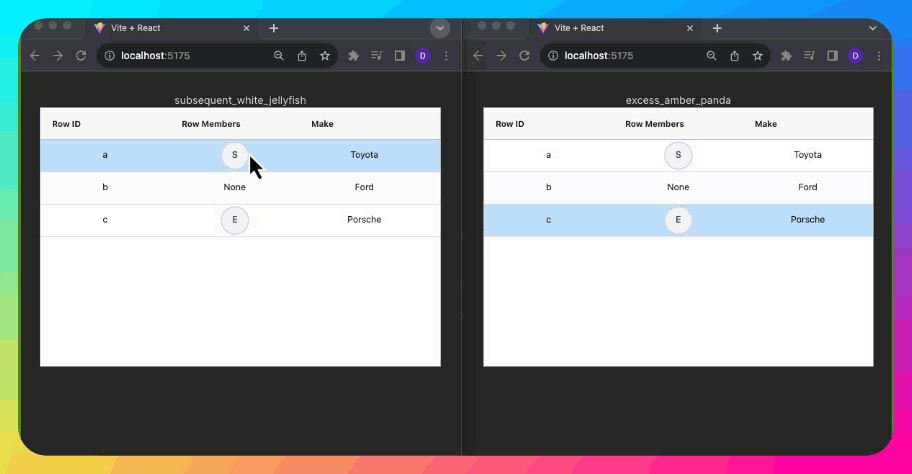Sort by Row Members header in the left table
The image size is (912, 474).
click(211, 124)
